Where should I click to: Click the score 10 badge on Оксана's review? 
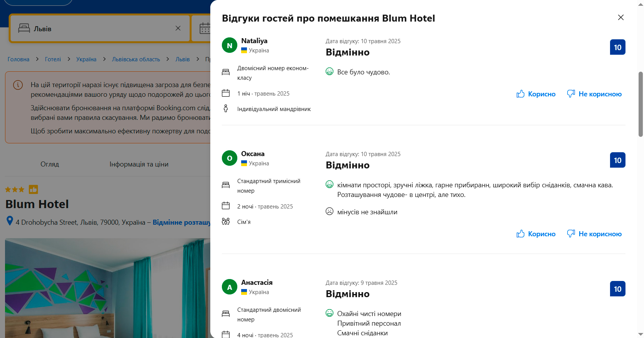[617, 160]
